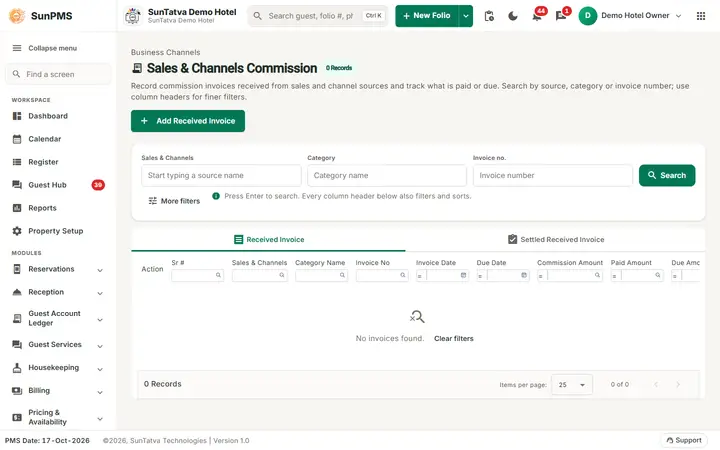This screenshot has width=720, height=450.
Task: Click the Demo Hotel Owner avatar
Action: click(587, 16)
